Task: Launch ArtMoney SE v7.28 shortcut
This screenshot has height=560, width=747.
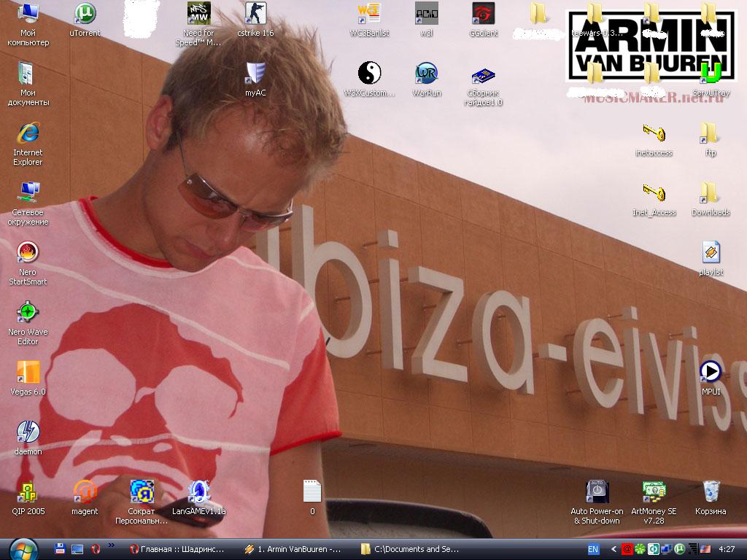Action: (x=654, y=503)
